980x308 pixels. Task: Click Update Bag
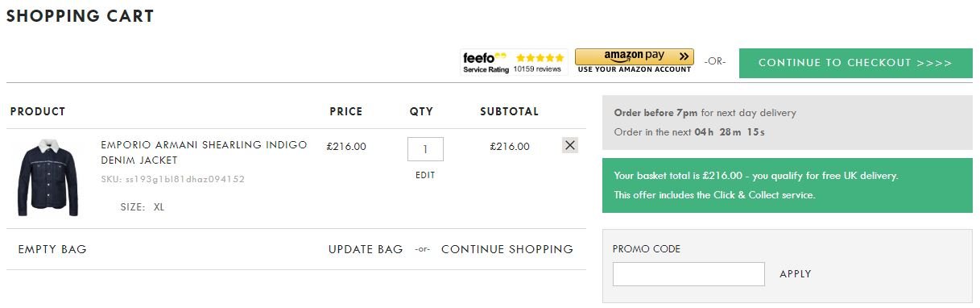point(366,249)
